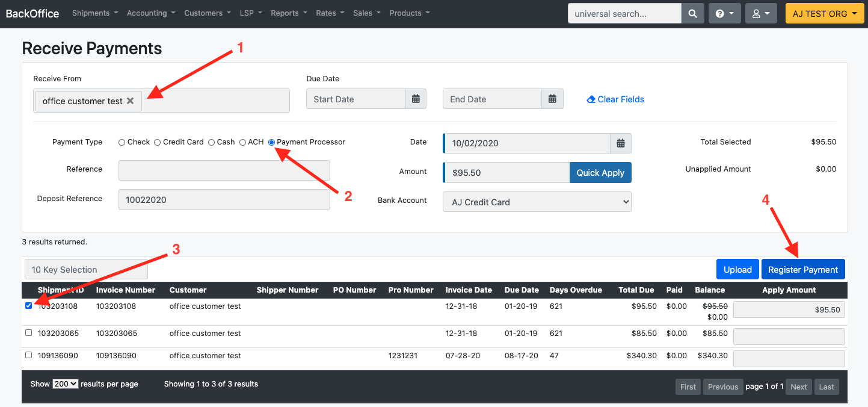The width and height of the screenshot is (868, 407).
Task: Open the Reports menu
Action: coord(288,13)
